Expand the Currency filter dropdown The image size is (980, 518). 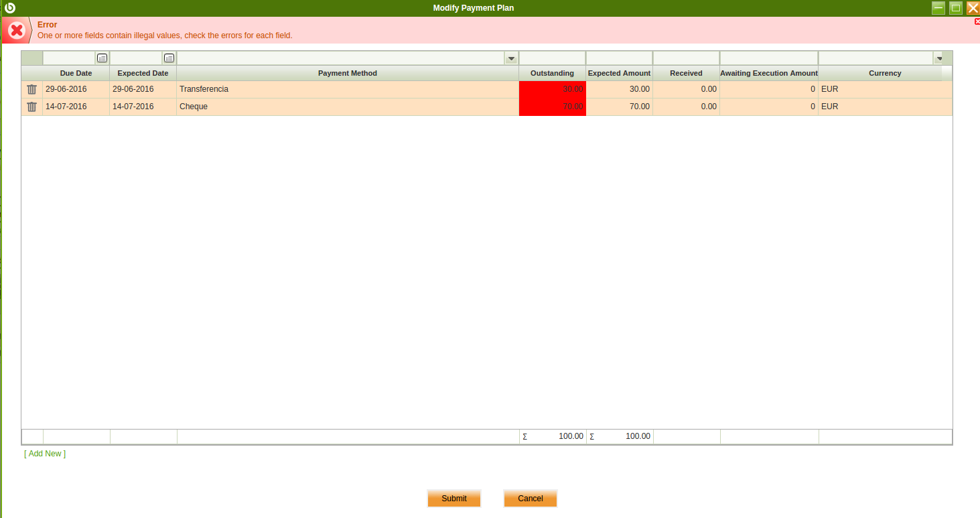pos(938,58)
